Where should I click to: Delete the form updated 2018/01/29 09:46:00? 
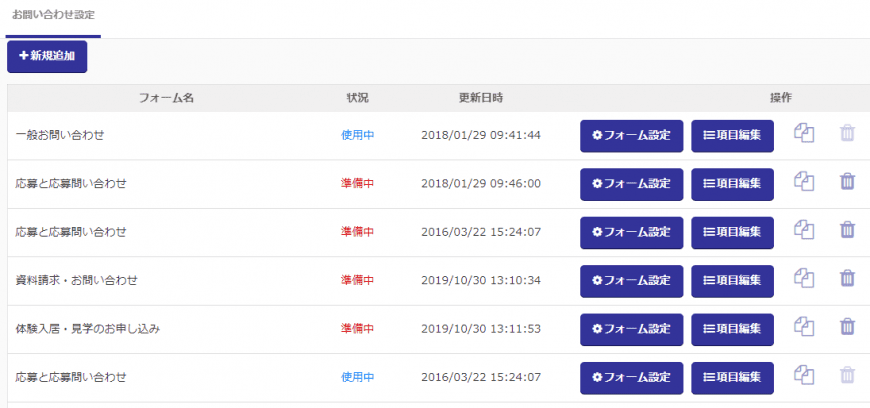pyautogui.click(x=847, y=182)
